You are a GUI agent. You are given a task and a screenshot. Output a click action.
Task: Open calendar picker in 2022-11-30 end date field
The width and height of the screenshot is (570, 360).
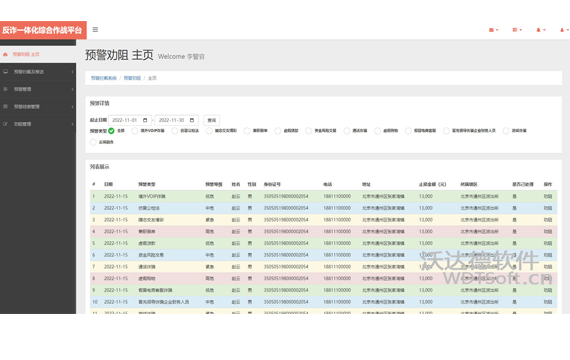click(x=192, y=120)
